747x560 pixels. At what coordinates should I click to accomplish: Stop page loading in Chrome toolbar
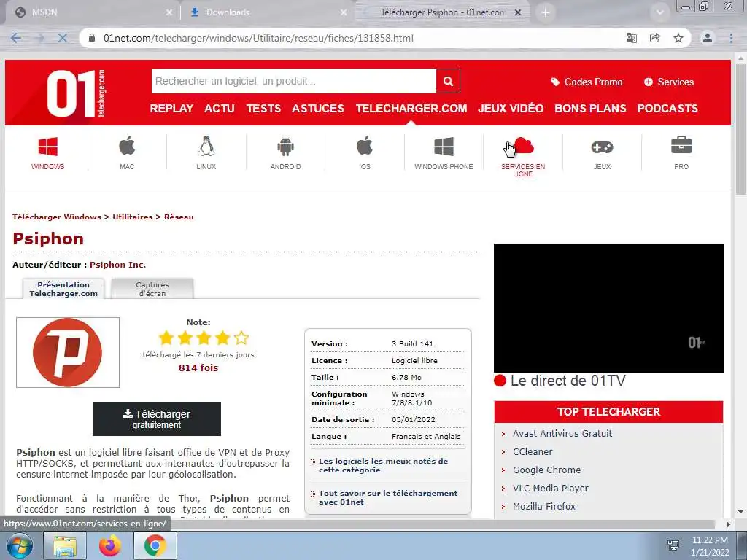pos(63,38)
